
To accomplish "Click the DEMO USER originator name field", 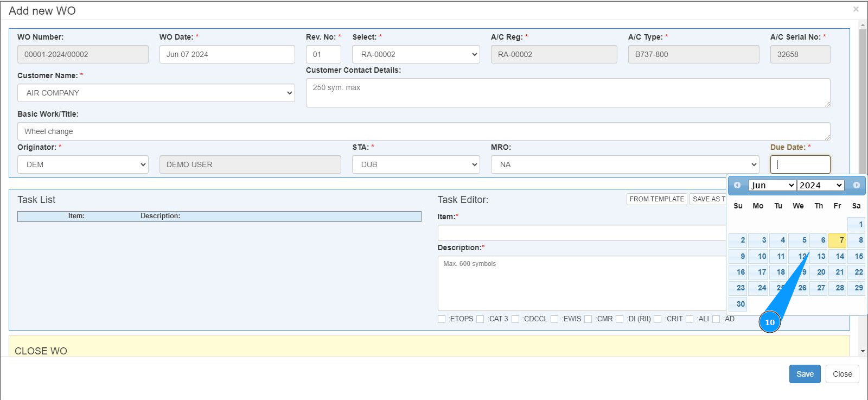I will 250,164.
